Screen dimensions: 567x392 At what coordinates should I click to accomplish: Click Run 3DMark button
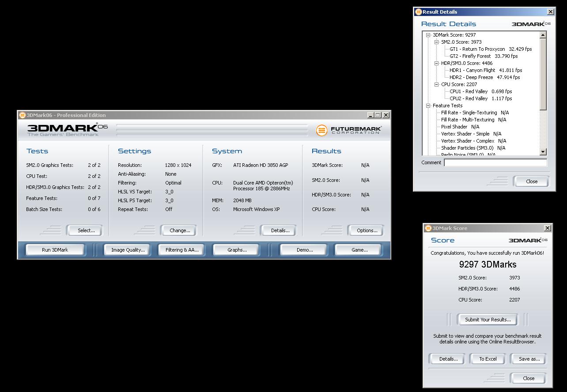pyautogui.click(x=55, y=250)
